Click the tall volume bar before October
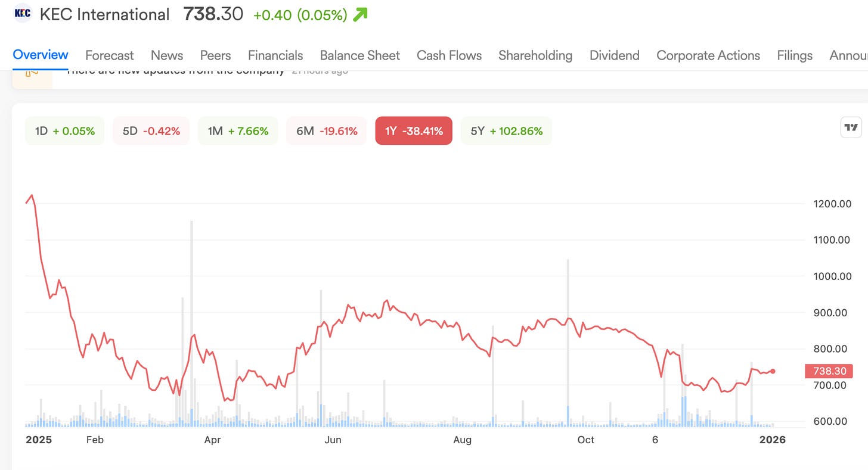 pos(568,343)
